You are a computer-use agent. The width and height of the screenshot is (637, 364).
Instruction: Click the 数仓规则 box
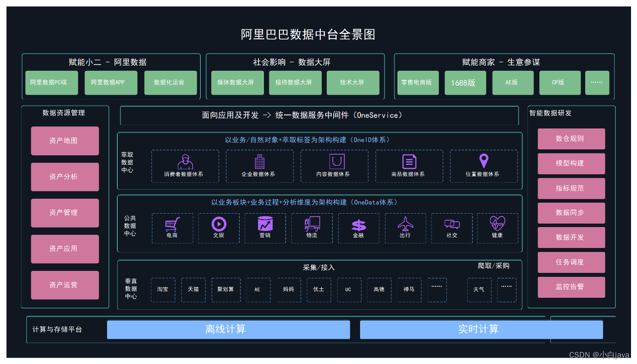(571, 139)
